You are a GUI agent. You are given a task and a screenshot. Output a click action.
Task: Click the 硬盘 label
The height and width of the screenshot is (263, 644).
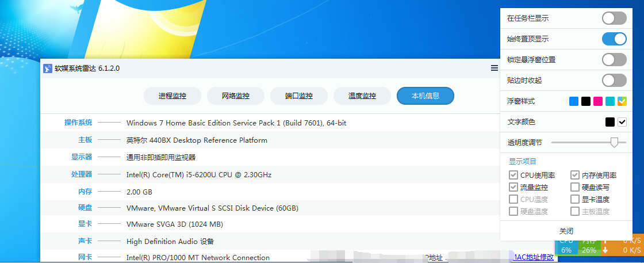(x=86, y=208)
